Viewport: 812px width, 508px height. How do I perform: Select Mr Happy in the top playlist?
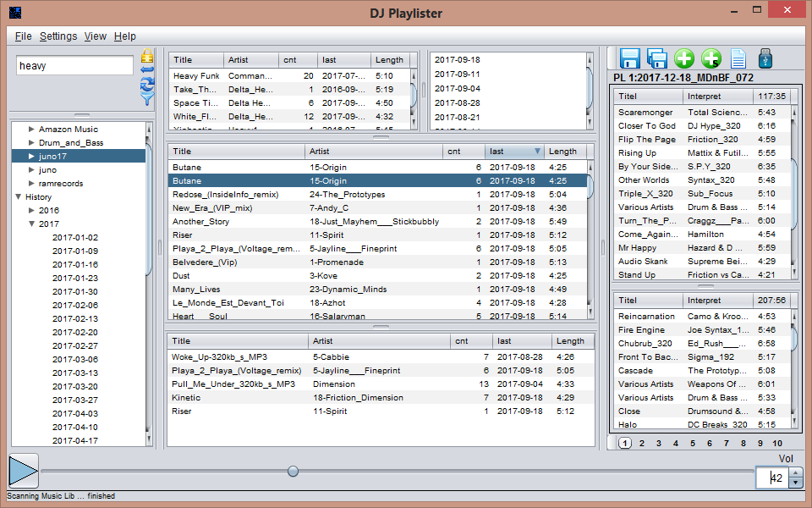pos(702,248)
